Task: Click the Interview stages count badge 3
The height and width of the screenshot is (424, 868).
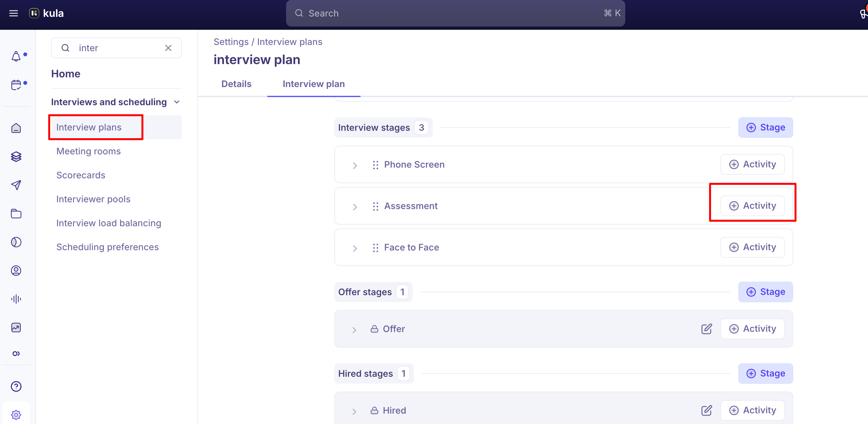Action: tap(421, 128)
